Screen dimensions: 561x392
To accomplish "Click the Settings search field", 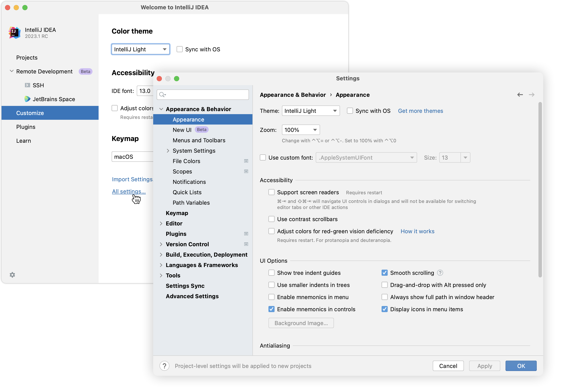I will 203,95.
